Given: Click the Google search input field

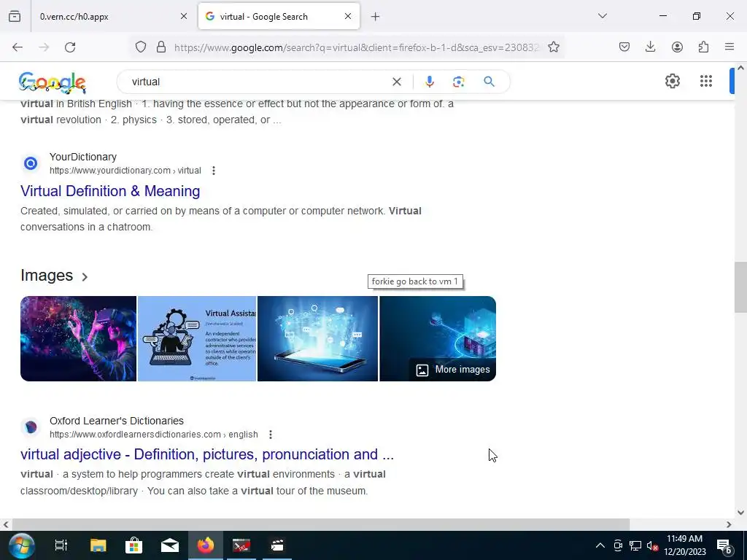Looking at the screenshot, I should [258, 82].
